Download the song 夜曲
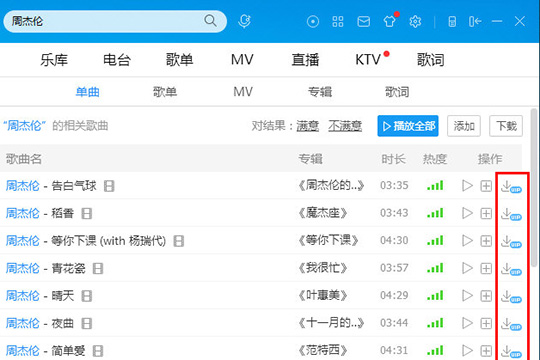Viewport: 540px width, 360px height. pyautogui.click(x=511, y=324)
